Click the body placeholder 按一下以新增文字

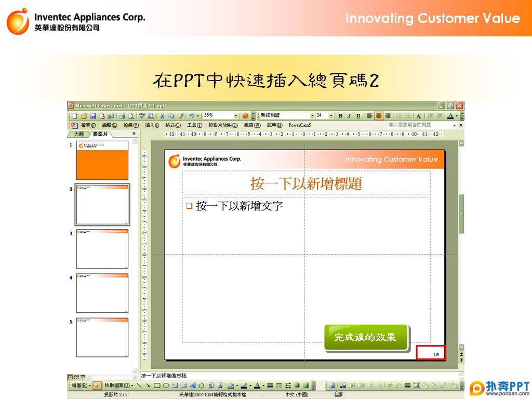pyautogui.click(x=306, y=270)
